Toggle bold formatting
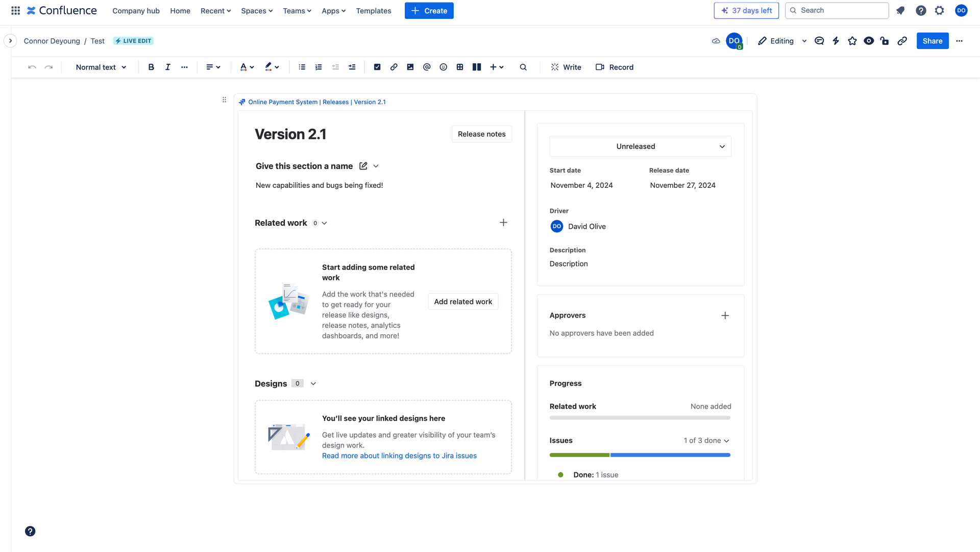Image resolution: width=980 pixels, height=552 pixels. point(151,67)
